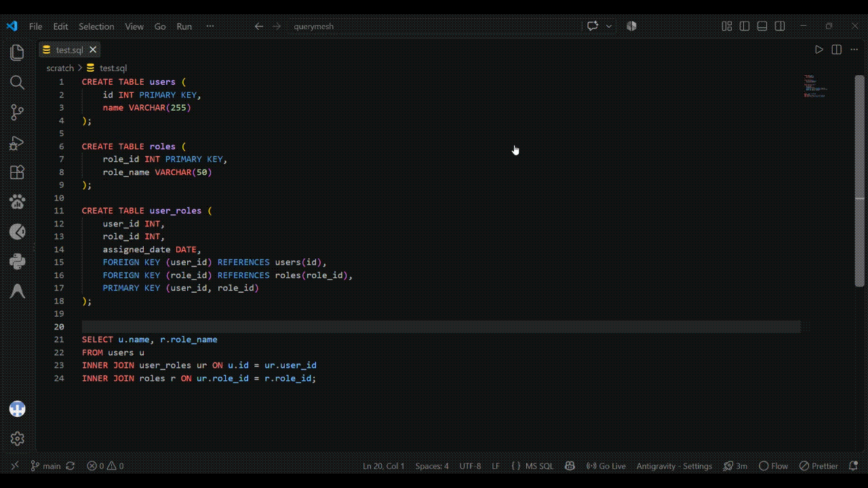Click the minimap code preview
Image resolution: width=868 pixels, height=488 pixels.
(816, 86)
